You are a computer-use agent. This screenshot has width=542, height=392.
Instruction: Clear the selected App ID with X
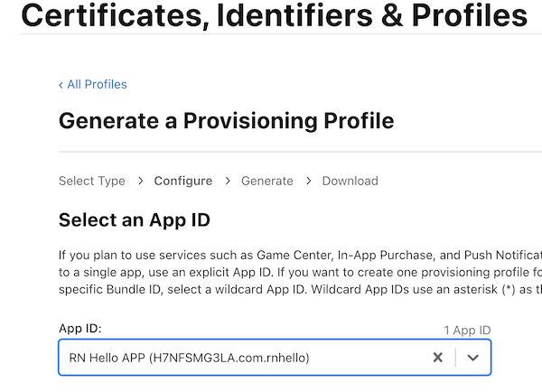point(437,358)
